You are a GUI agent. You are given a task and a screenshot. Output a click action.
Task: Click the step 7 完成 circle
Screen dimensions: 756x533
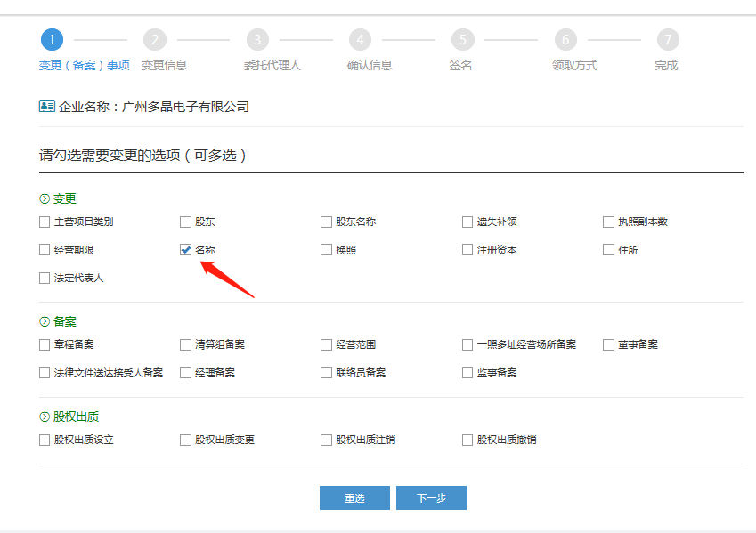click(x=667, y=39)
